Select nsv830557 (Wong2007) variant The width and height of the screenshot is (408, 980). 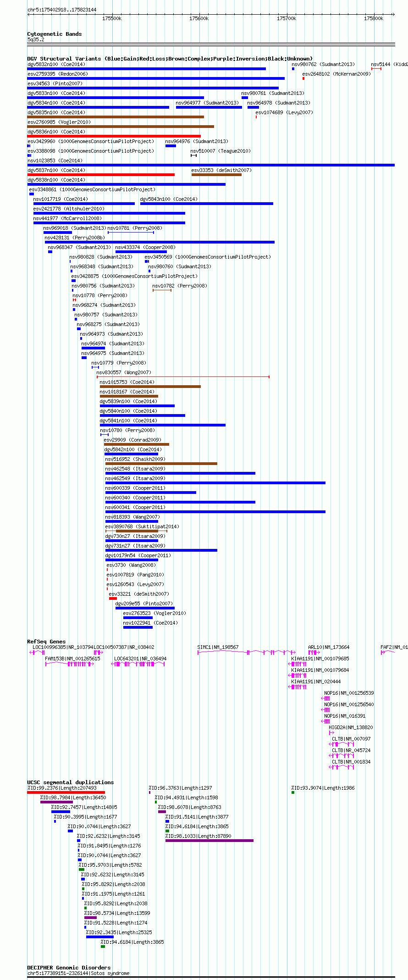183,377
